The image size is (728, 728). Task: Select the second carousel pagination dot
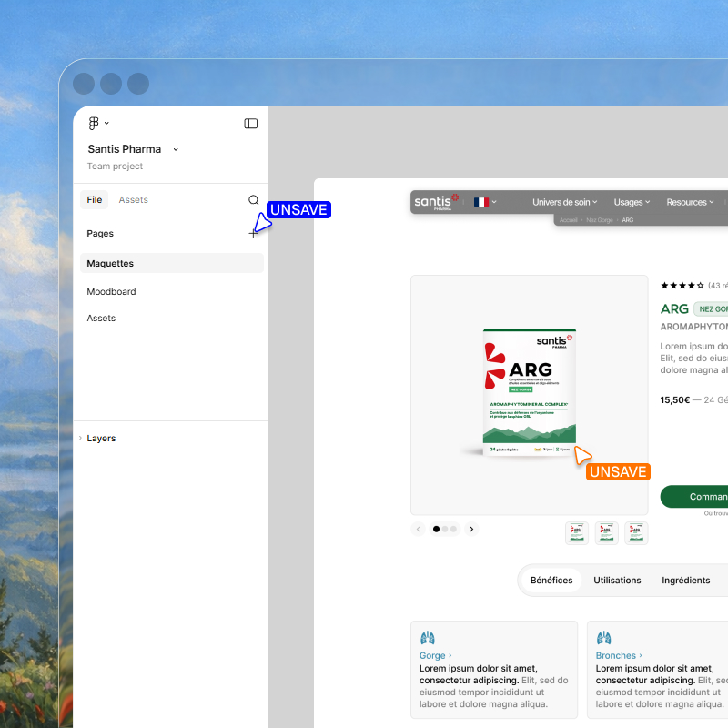pyautogui.click(x=444, y=529)
